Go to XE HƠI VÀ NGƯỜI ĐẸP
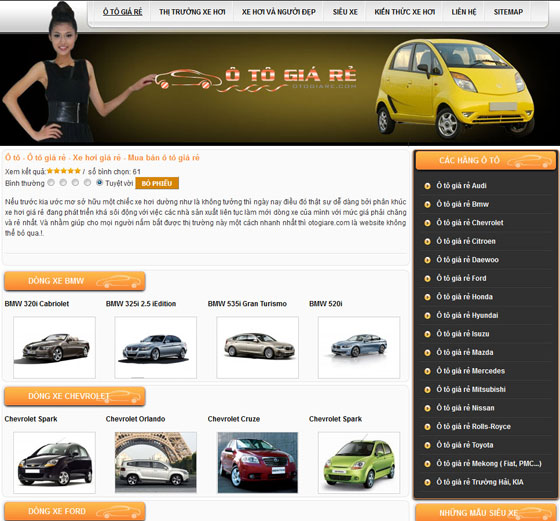Screen dimensions: 560x521 click(x=279, y=12)
